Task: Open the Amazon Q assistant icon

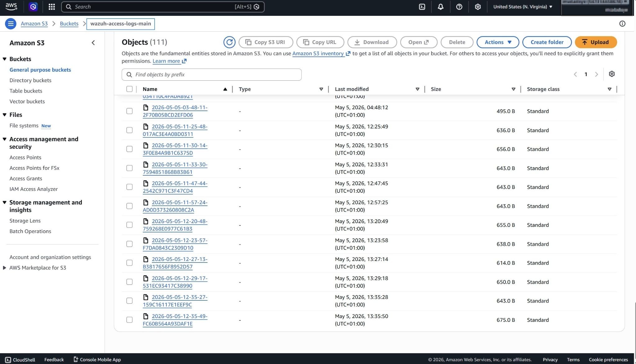Action: click(33, 7)
